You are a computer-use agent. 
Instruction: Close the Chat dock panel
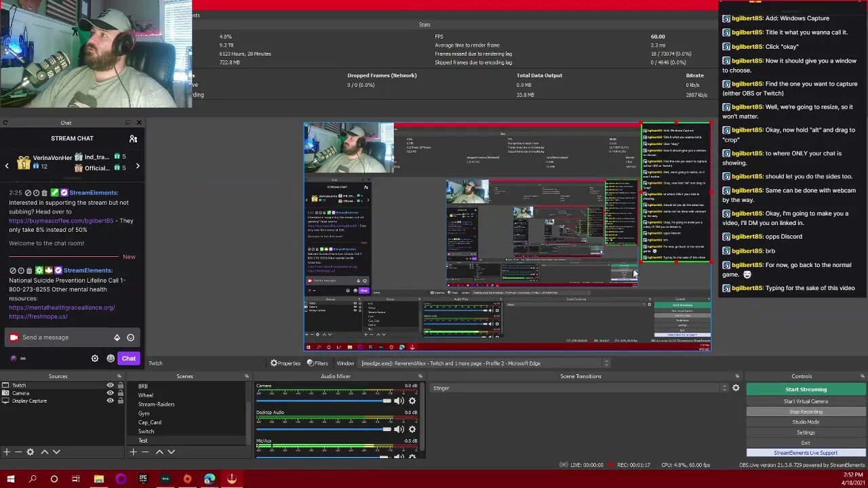pos(139,123)
